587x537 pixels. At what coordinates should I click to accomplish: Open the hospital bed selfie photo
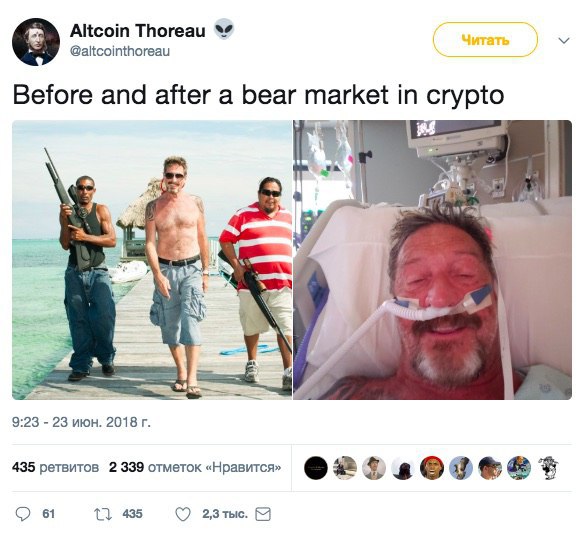(x=432, y=260)
